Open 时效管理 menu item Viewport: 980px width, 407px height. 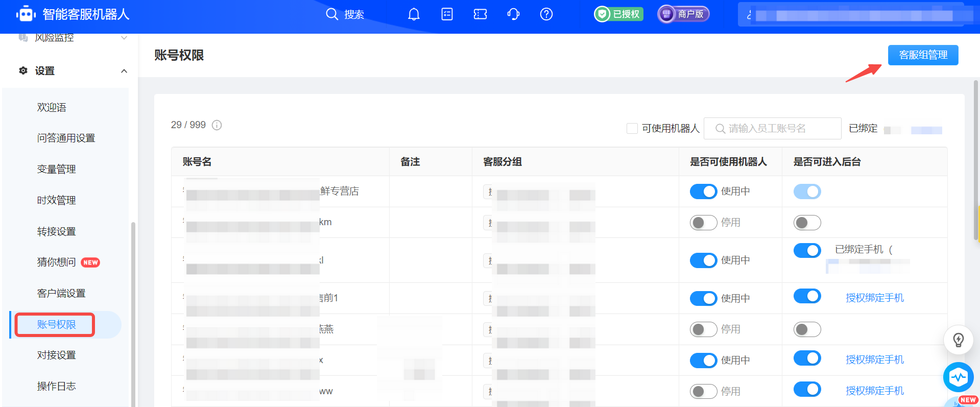tap(56, 201)
